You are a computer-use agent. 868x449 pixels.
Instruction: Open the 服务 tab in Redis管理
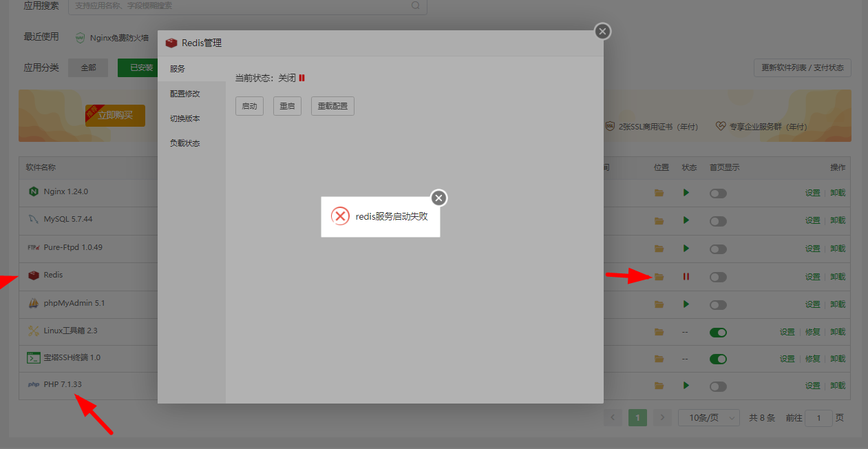(x=191, y=69)
